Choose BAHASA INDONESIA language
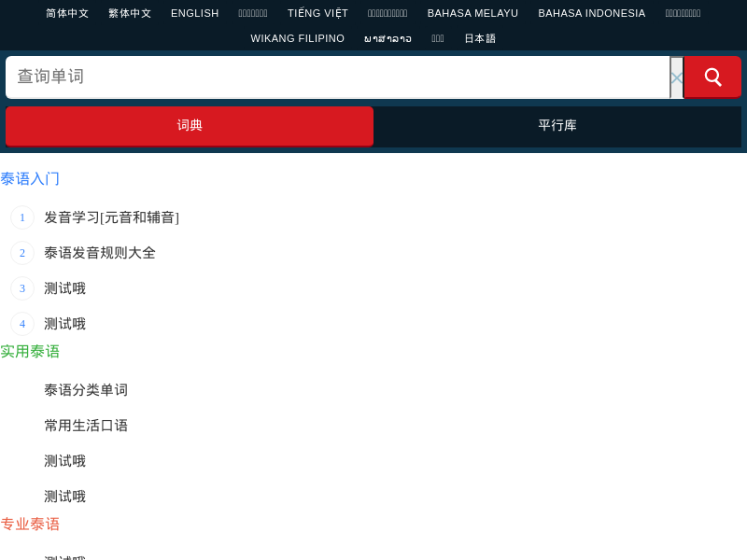 click(592, 13)
